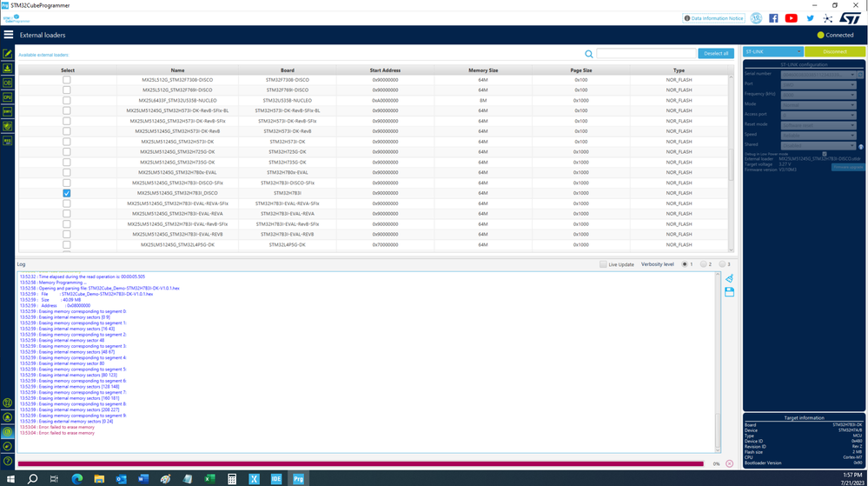Refresh the ST-LINK serial number list
Screen dimensions: 868x486
[860, 74]
